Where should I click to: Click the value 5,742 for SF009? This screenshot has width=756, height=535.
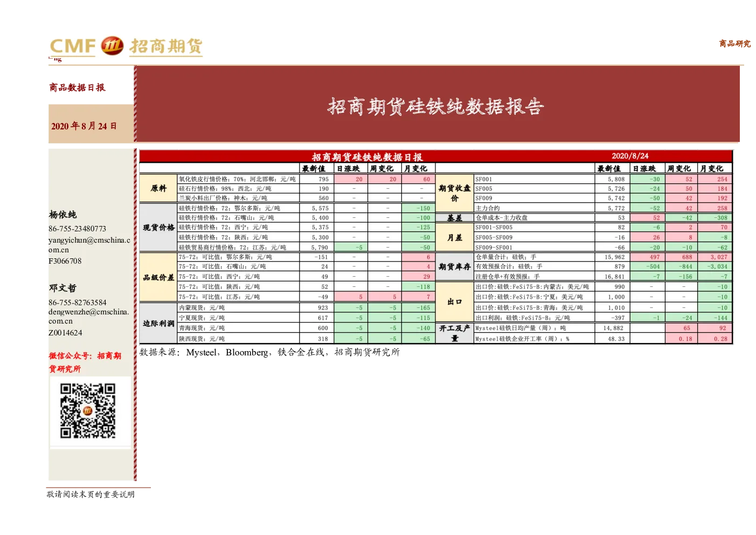(x=616, y=198)
